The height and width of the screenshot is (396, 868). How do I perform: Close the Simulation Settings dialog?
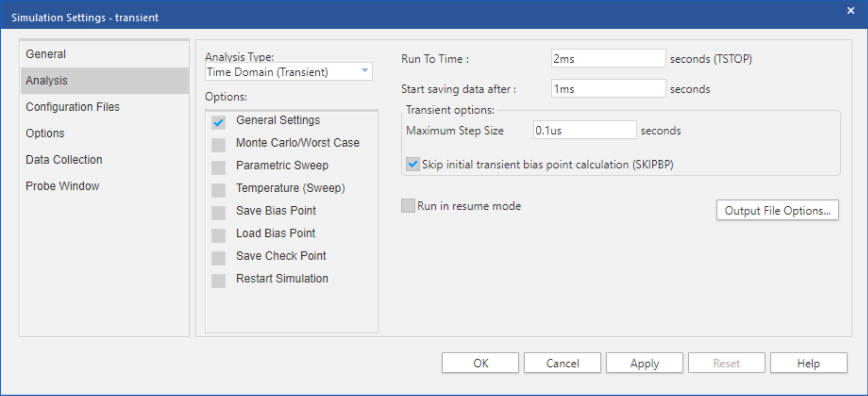(x=850, y=11)
